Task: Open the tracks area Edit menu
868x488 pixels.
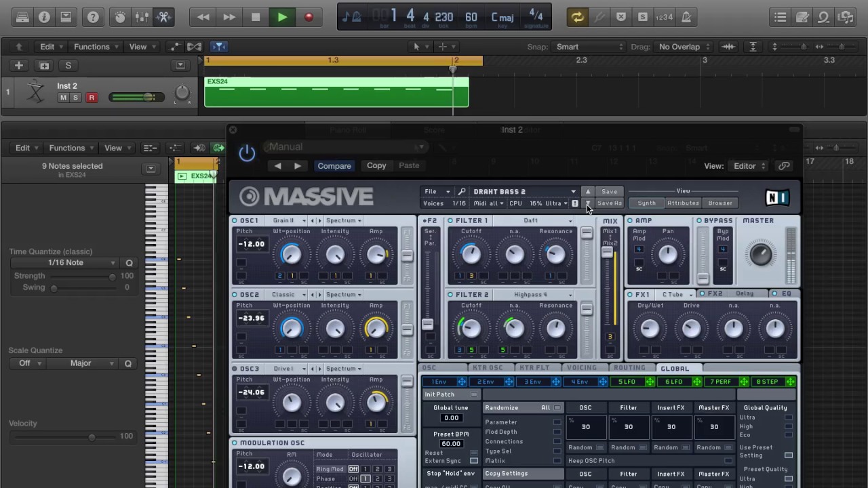Action: tap(52, 47)
